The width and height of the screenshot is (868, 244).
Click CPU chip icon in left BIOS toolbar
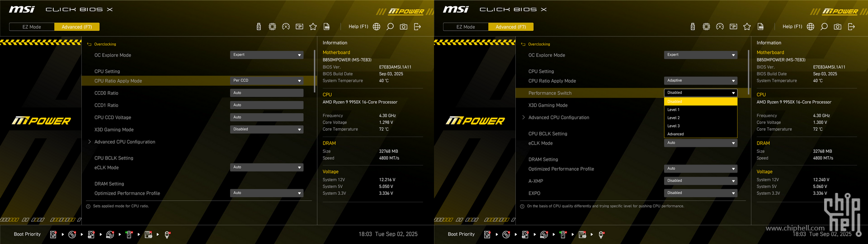(272, 27)
